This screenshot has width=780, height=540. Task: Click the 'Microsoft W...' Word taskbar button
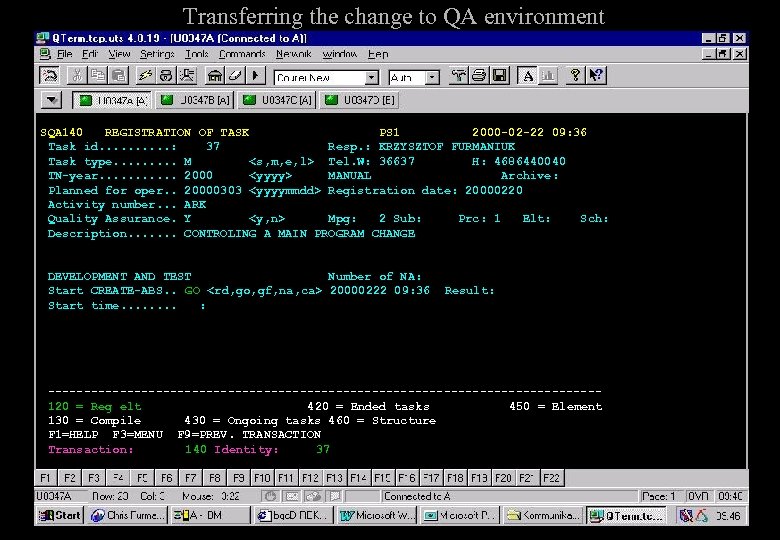[x=377, y=516]
